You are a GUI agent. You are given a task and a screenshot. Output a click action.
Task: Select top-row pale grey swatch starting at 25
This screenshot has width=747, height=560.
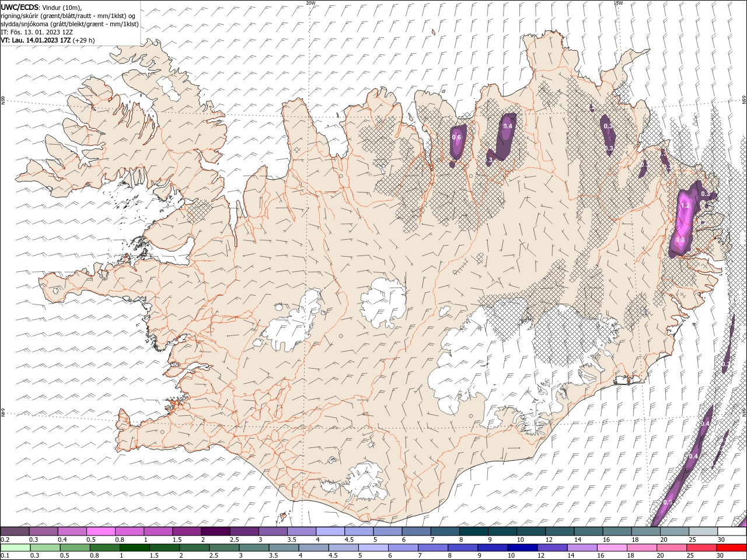[703, 531]
